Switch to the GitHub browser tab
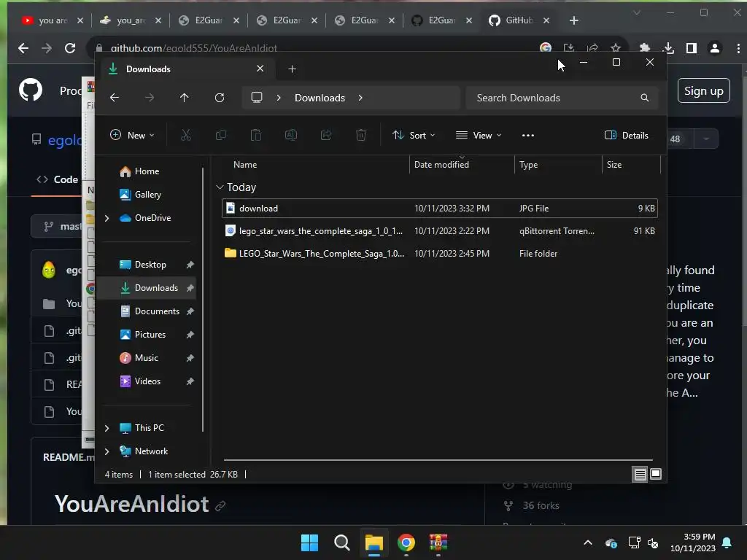Screen dimensions: 747x560 point(519,20)
